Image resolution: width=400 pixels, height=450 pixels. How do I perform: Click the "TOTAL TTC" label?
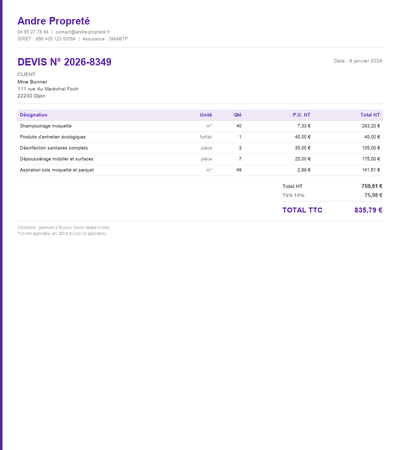coord(302,210)
